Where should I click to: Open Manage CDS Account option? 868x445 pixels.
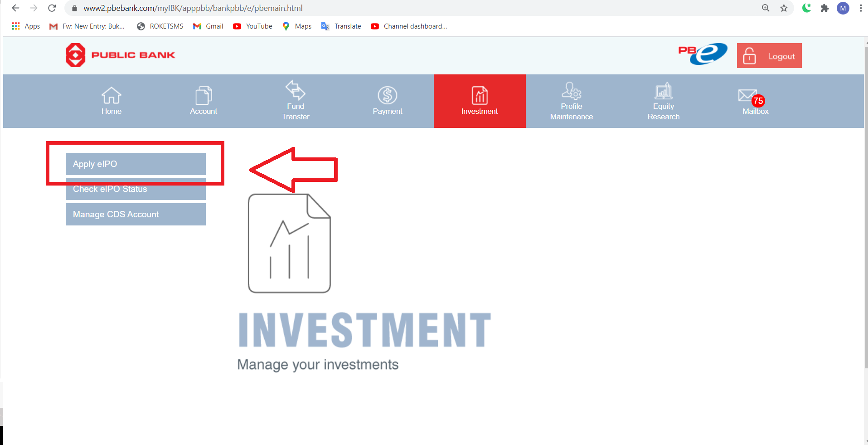136,214
